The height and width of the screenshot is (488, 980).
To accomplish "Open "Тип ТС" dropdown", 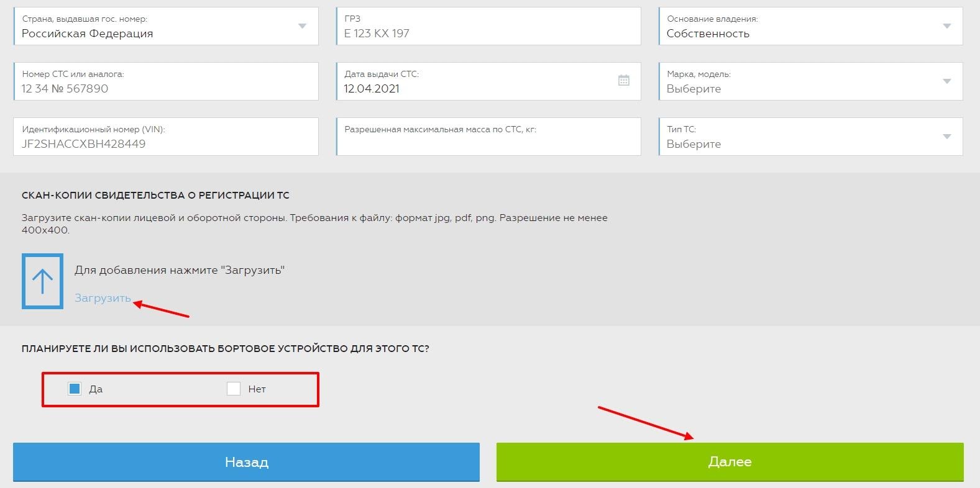I will click(810, 137).
